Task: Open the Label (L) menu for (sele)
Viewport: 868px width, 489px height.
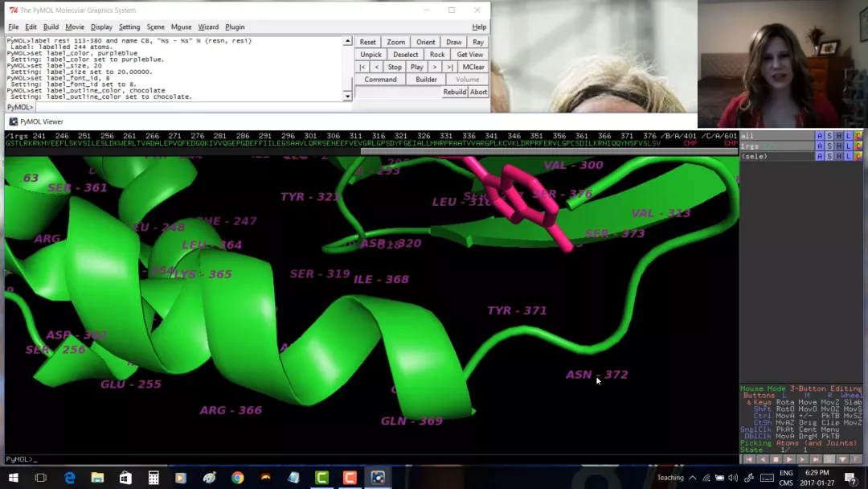Action: coord(849,156)
